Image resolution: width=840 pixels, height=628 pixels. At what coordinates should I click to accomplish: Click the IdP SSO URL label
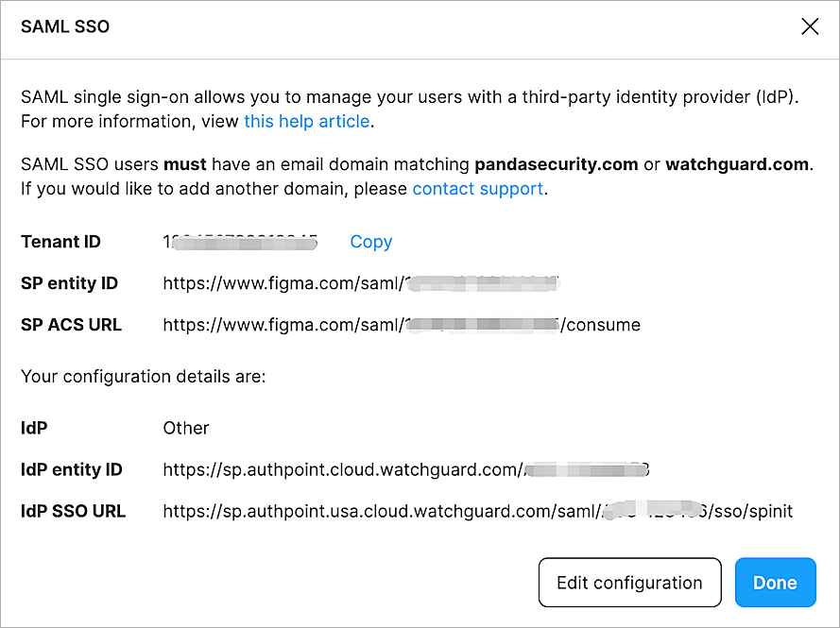point(73,511)
